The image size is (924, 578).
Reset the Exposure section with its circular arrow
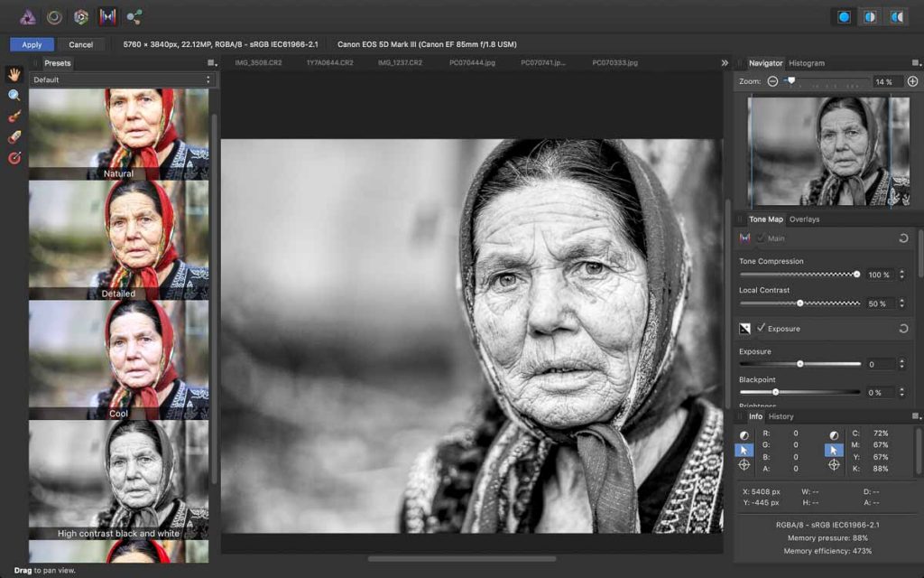903,329
